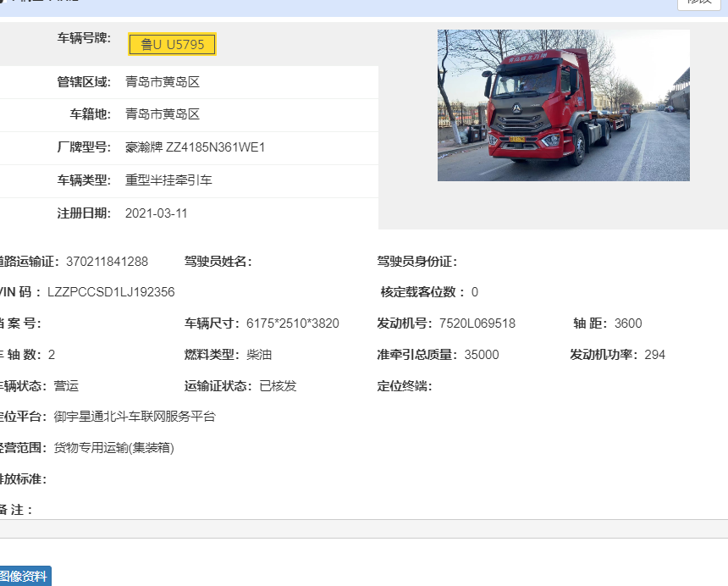Click the engine power value 294
728x586 pixels.
(654, 355)
